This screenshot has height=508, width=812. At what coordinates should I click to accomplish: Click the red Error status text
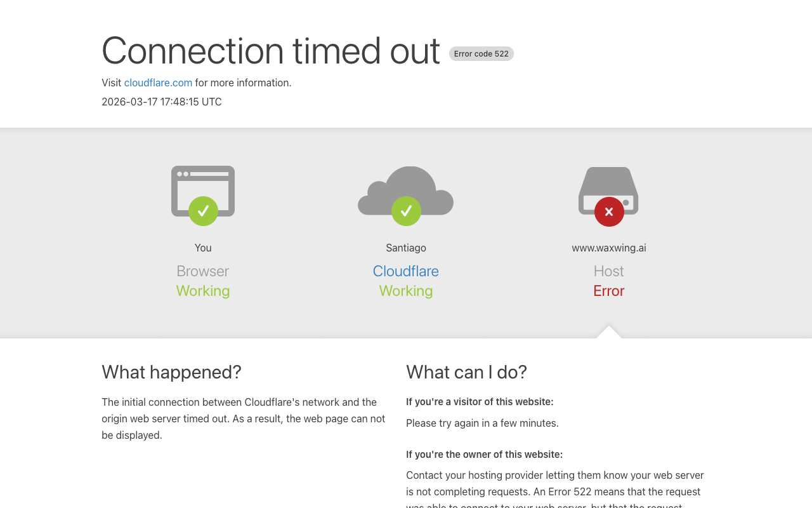(609, 291)
